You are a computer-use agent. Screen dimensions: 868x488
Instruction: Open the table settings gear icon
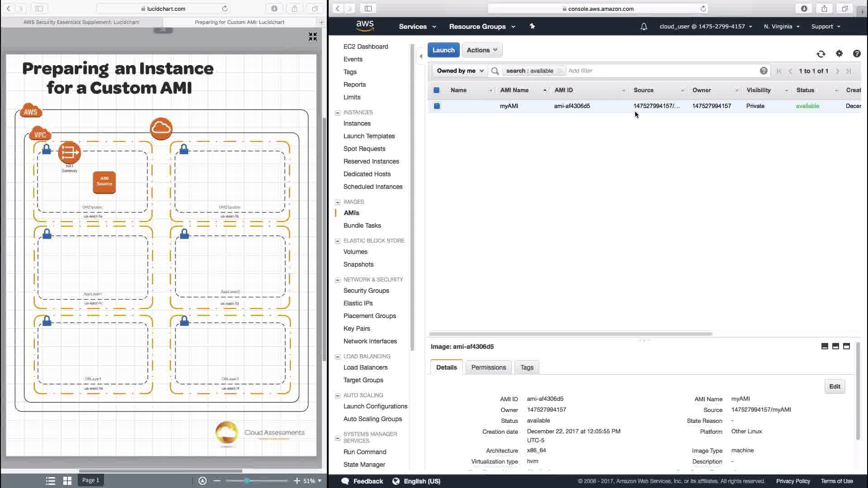pyautogui.click(x=839, y=53)
